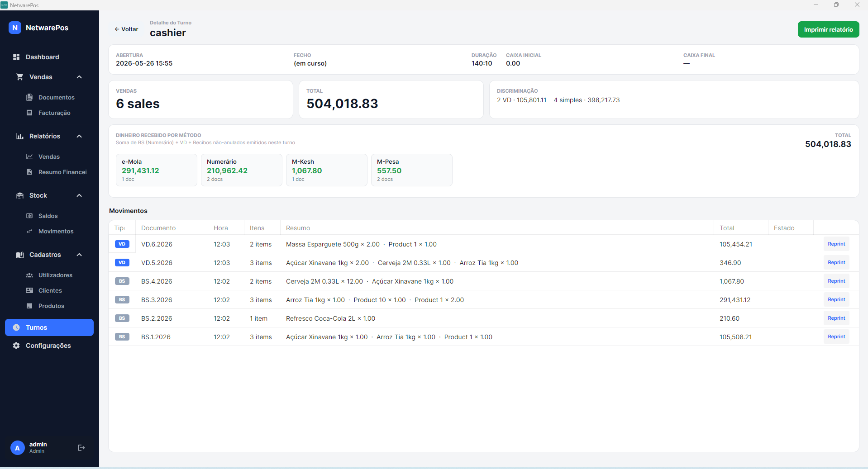Image resolution: width=868 pixels, height=469 pixels.
Task: Click the VD badge of VD.6.2026
Action: click(122, 244)
